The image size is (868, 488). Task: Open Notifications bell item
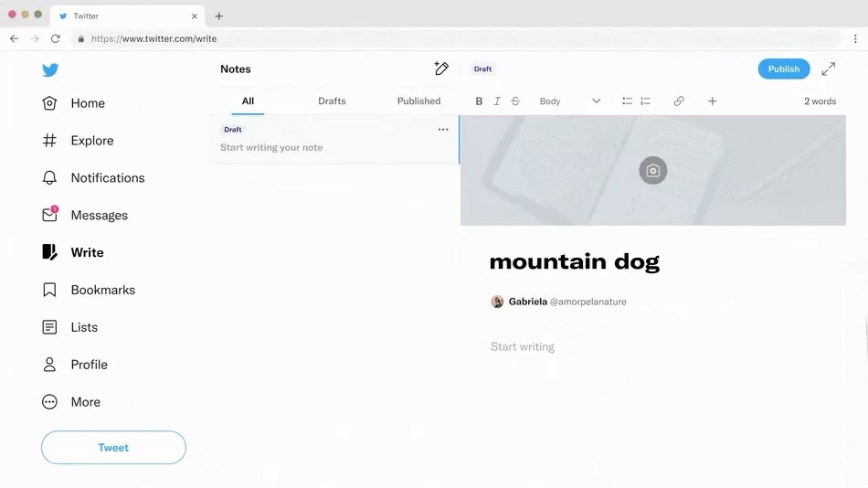click(93, 178)
